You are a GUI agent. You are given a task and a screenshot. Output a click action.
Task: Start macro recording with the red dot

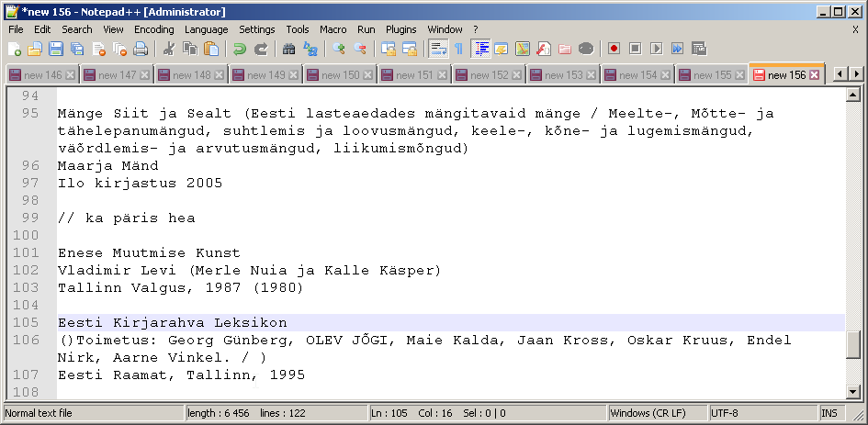614,49
